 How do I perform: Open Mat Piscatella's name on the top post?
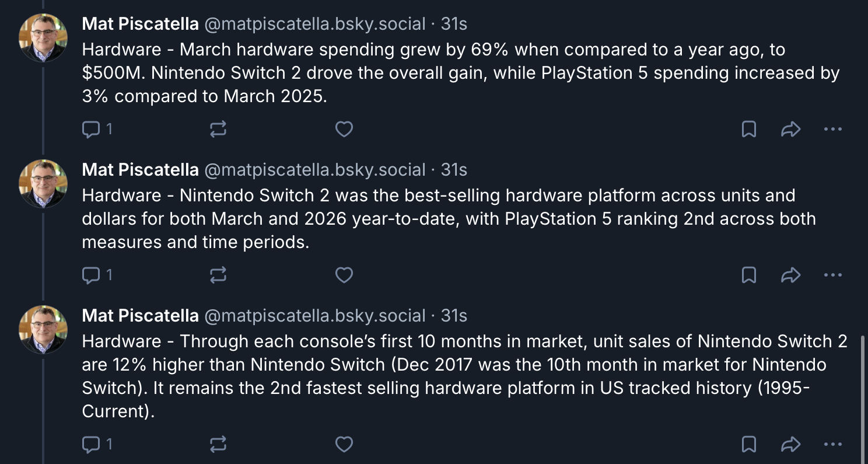pos(140,24)
